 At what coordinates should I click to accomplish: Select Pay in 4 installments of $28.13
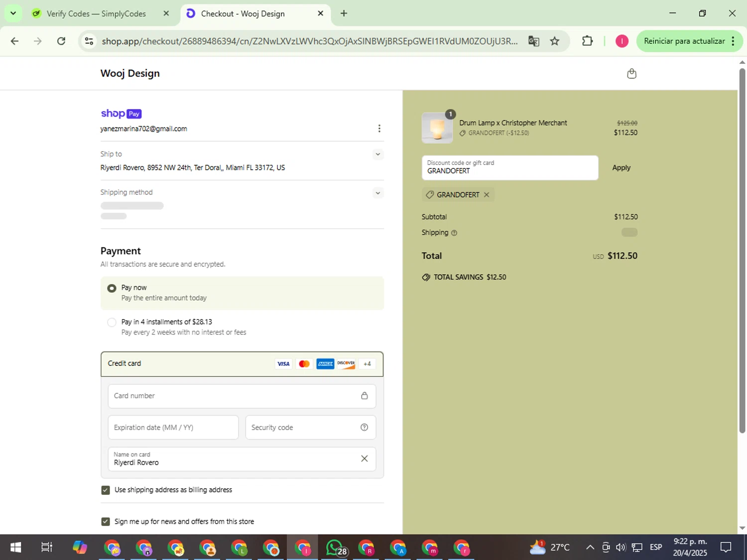point(112,323)
